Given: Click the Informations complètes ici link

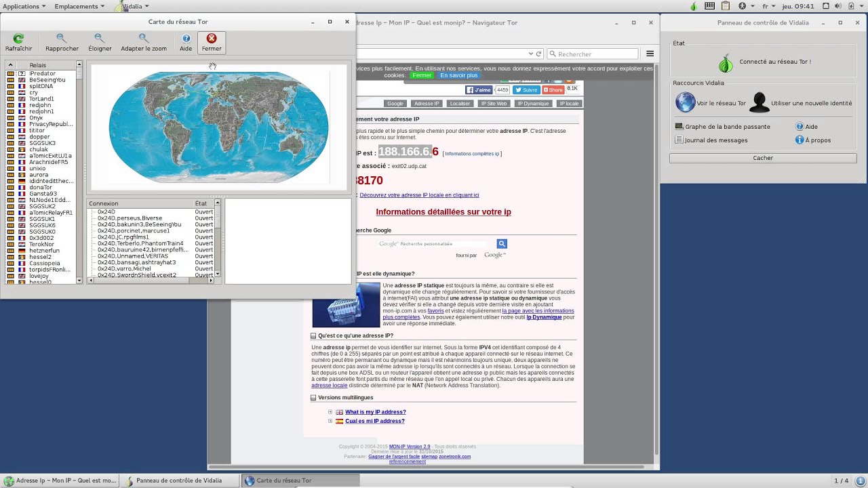Looking at the screenshot, I should click(472, 154).
